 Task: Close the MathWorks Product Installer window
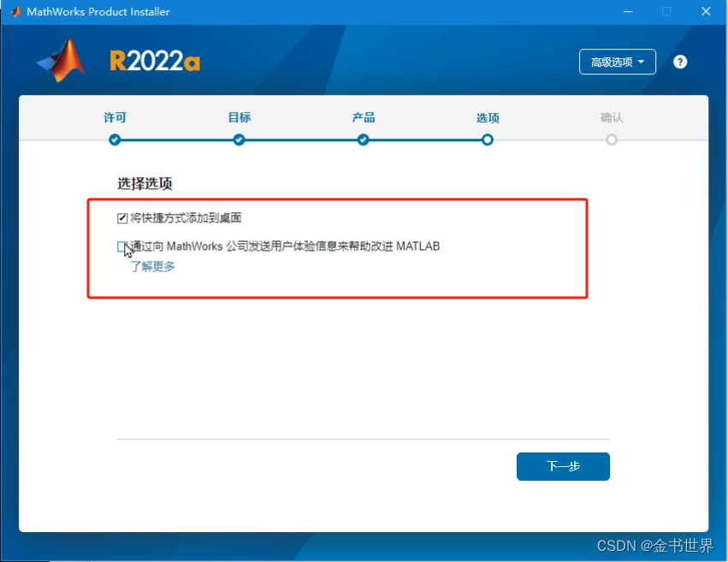coord(706,12)
